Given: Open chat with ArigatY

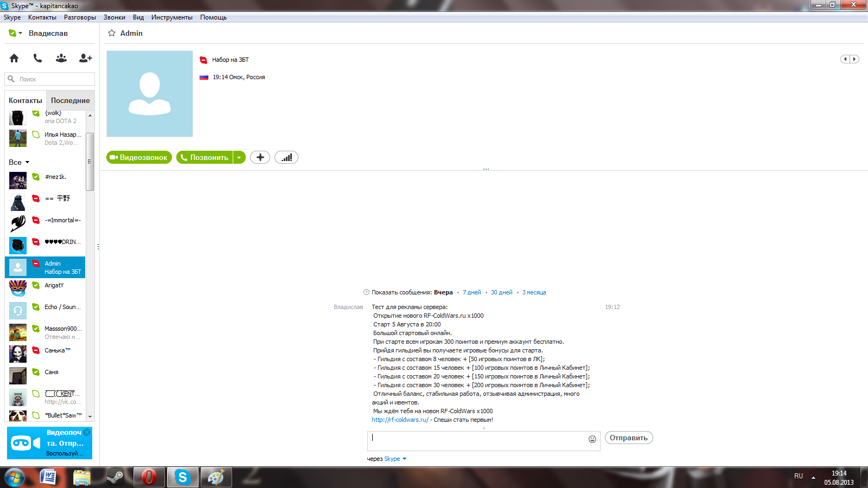Looking at the screenshot, I should tap(46, 288).
